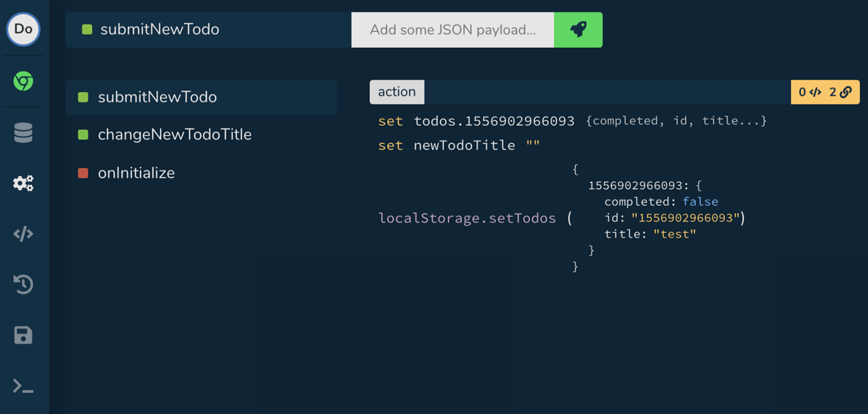Screen dimensions: 868x414
Task: Click the red square next to onInitialize
Action: 83,173
